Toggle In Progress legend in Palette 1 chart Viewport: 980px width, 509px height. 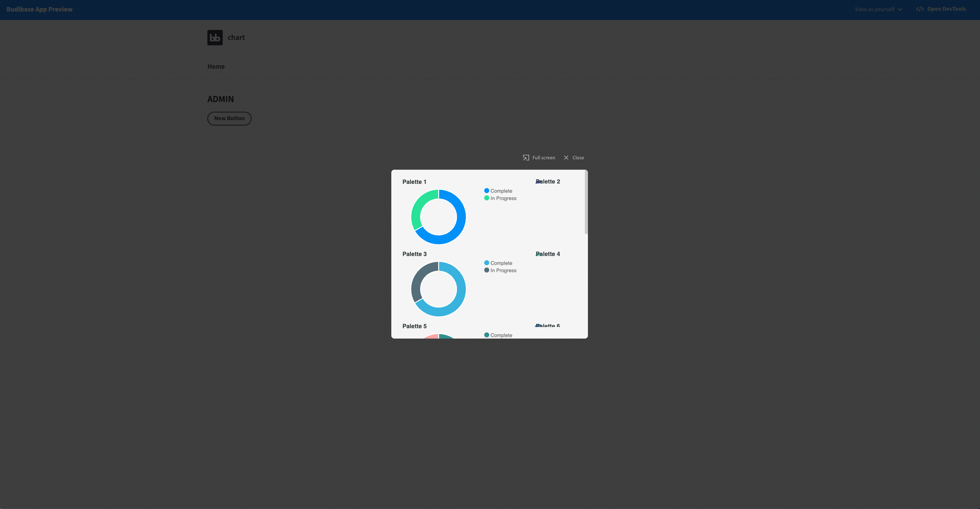[x=500, y=198]
